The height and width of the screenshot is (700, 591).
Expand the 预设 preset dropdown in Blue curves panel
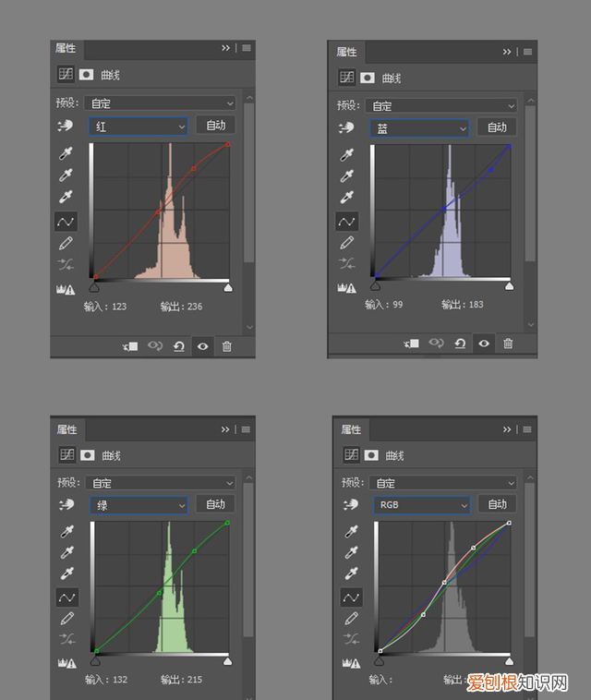[443, 105]
